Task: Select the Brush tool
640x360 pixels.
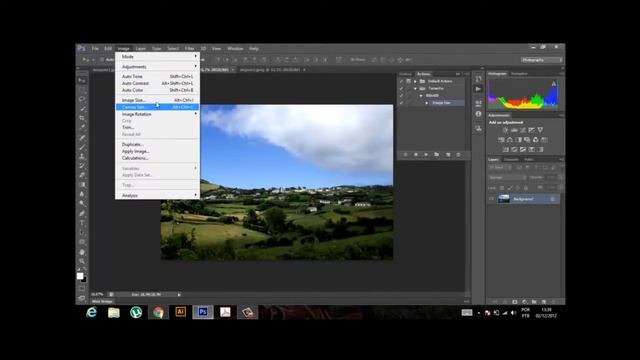Action: 82,147
